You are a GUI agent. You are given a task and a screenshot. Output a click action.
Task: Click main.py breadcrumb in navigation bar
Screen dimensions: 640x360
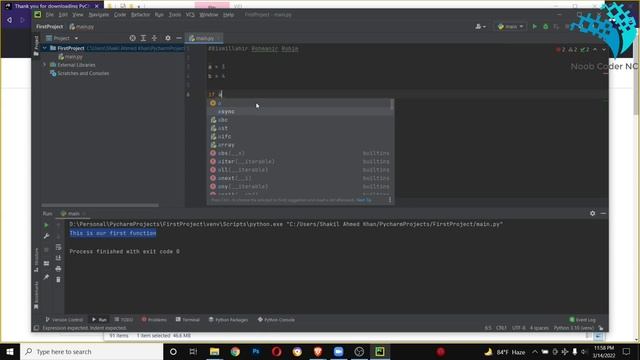(x=82, y=27)
